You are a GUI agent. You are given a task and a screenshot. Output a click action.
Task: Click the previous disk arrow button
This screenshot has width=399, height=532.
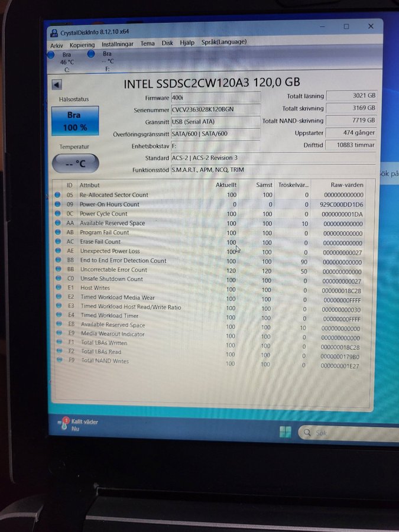[x=57, y=85]
